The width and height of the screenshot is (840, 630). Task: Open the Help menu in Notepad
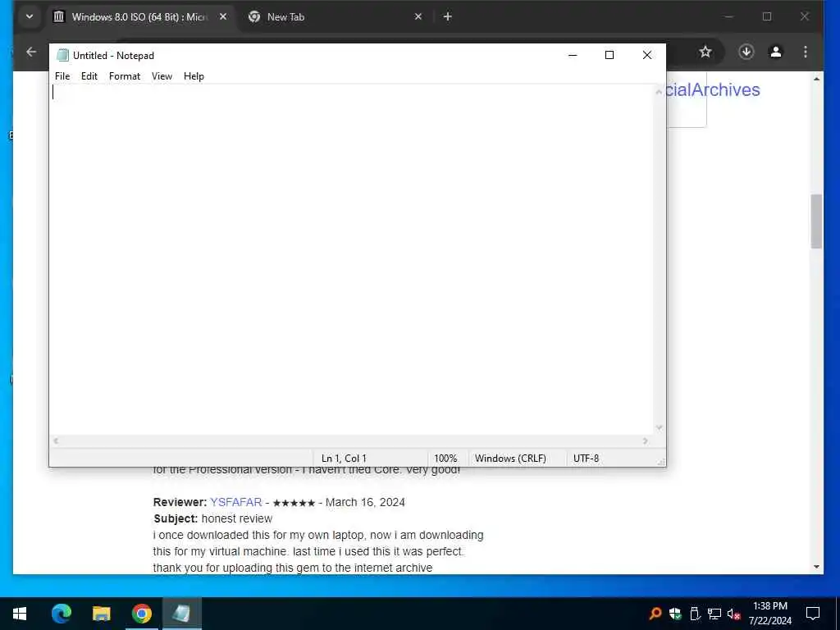[x=194, y=76]
